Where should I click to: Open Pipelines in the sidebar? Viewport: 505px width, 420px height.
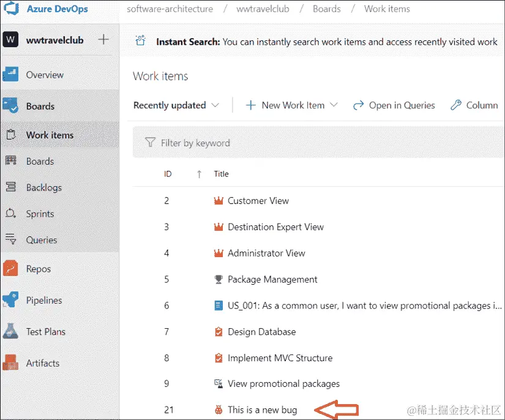click(44, 300)
